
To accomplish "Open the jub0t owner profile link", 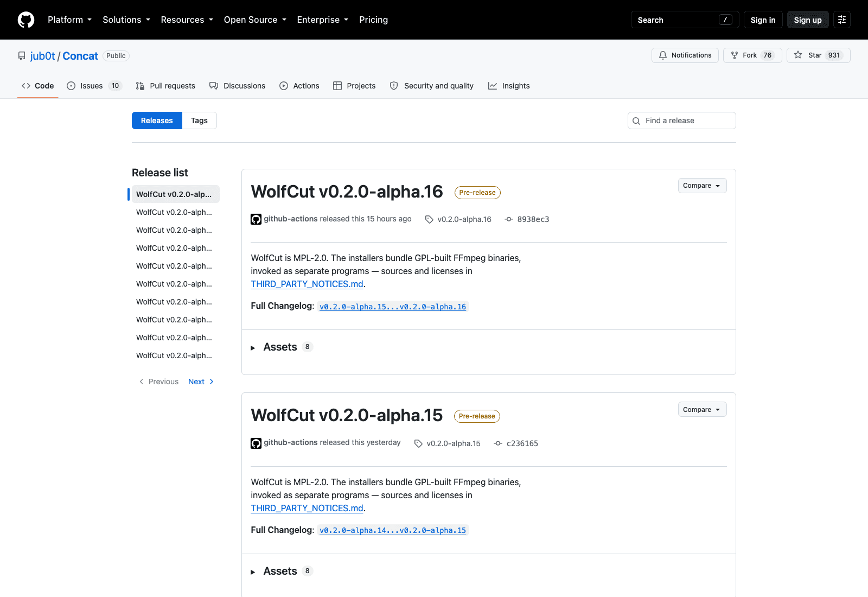I will [42, 56].
